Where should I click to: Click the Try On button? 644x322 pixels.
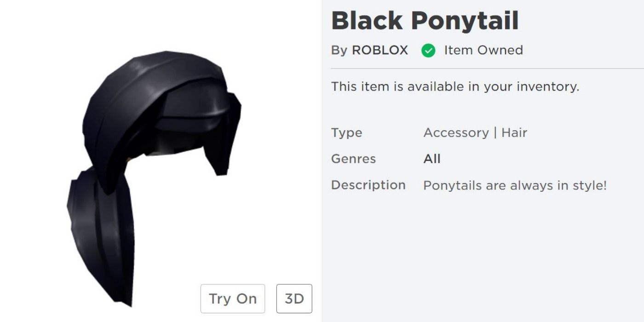point(233,299)
